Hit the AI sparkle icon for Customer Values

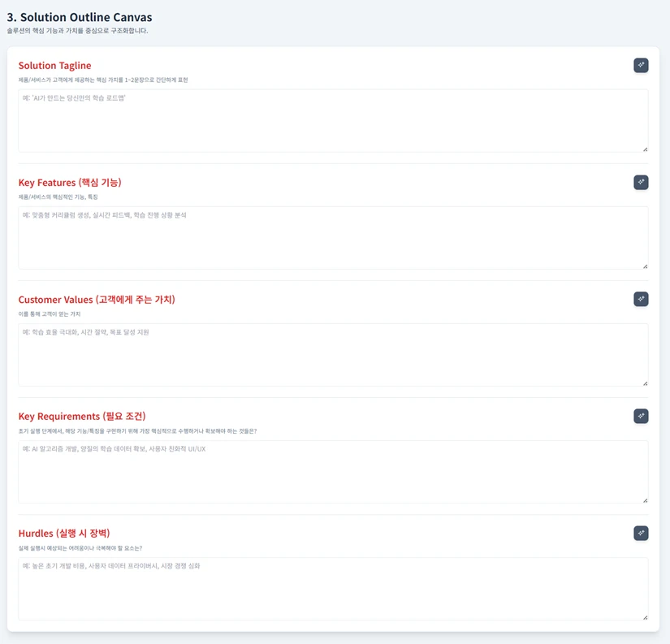click(x=641, y=299)
